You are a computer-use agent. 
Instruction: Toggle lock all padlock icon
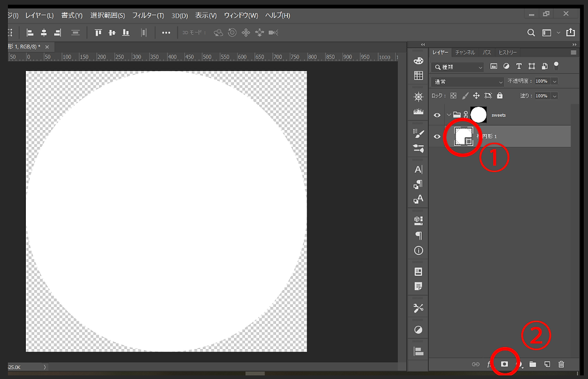(x=499, y=95)
